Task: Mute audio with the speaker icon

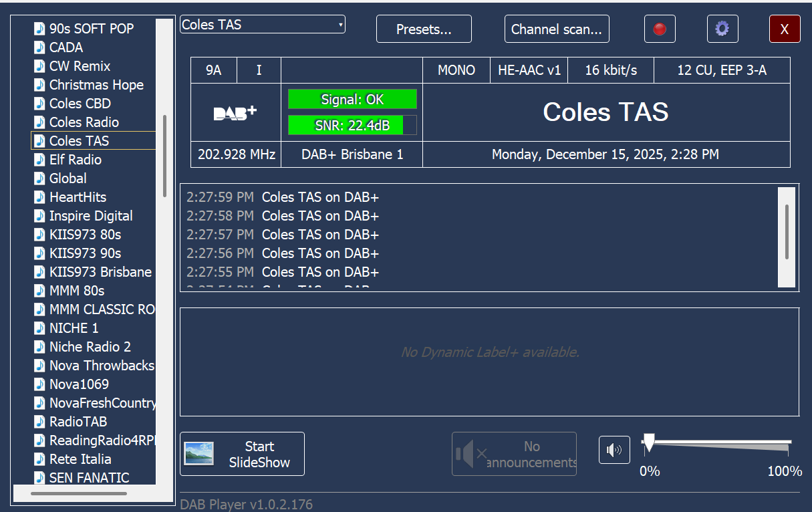Action: click(614, 450)
